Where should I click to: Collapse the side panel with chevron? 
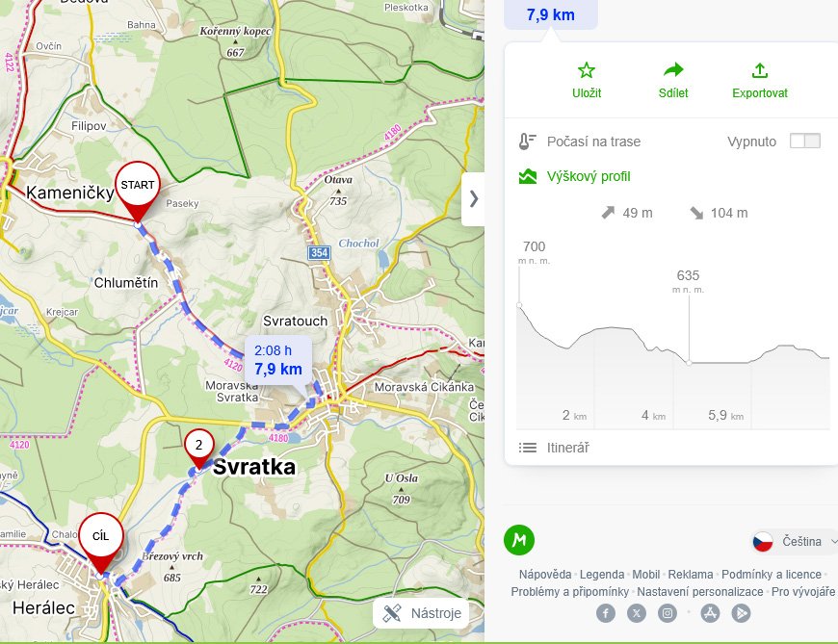click(473, 199)
